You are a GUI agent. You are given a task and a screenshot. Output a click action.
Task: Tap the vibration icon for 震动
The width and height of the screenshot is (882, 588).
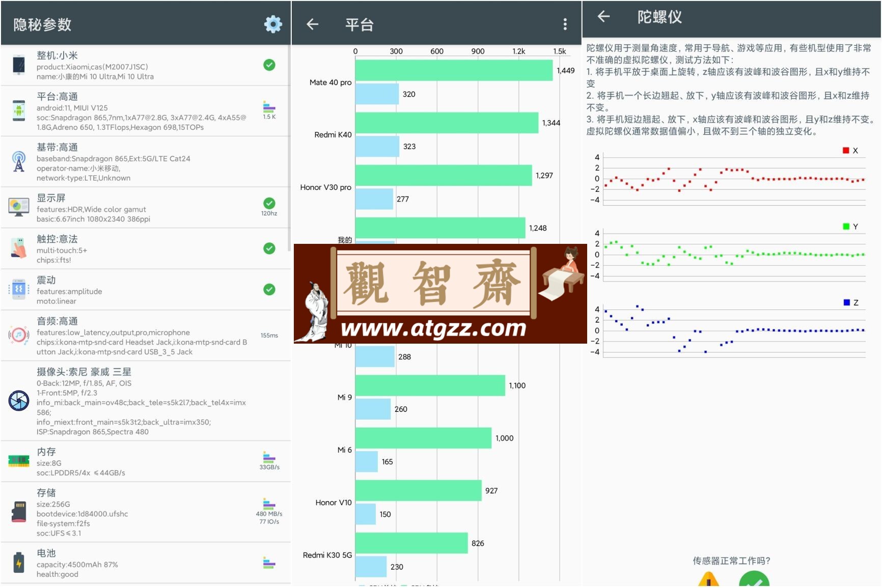click(19, 289)
